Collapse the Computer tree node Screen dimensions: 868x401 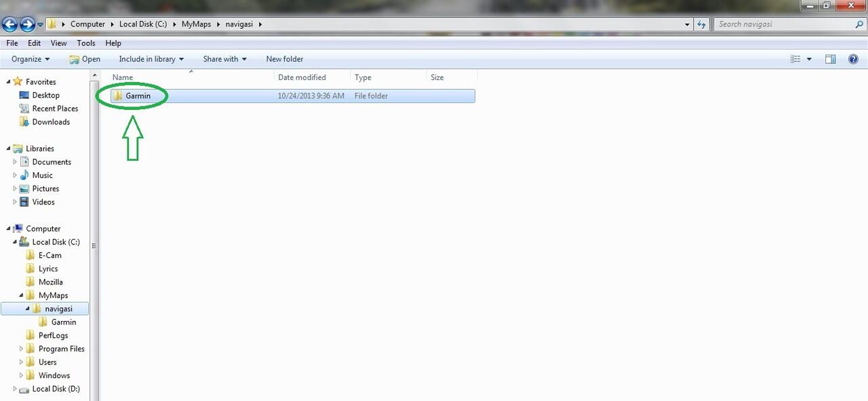pyautogui.click(x=9, y=229)
